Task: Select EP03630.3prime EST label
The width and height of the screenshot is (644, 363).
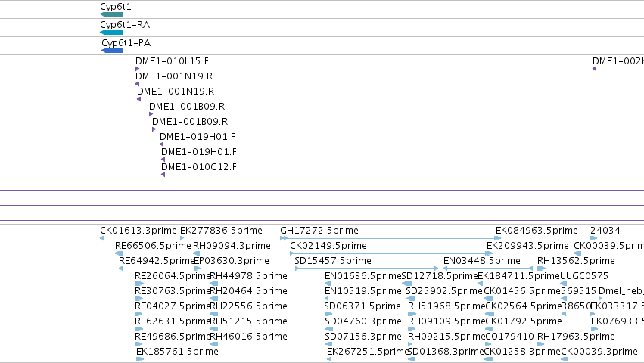Action: [x=232, y=261]
